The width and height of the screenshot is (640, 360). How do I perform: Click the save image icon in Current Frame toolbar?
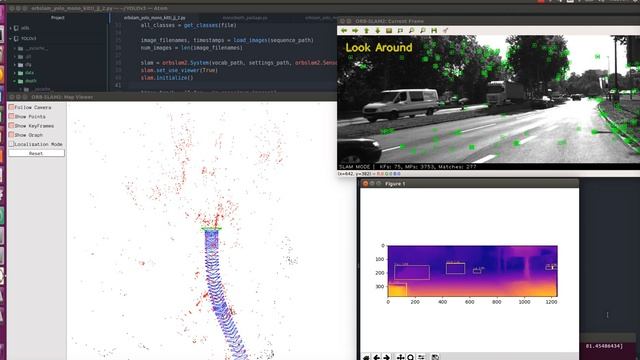click(x=434, y=31)
